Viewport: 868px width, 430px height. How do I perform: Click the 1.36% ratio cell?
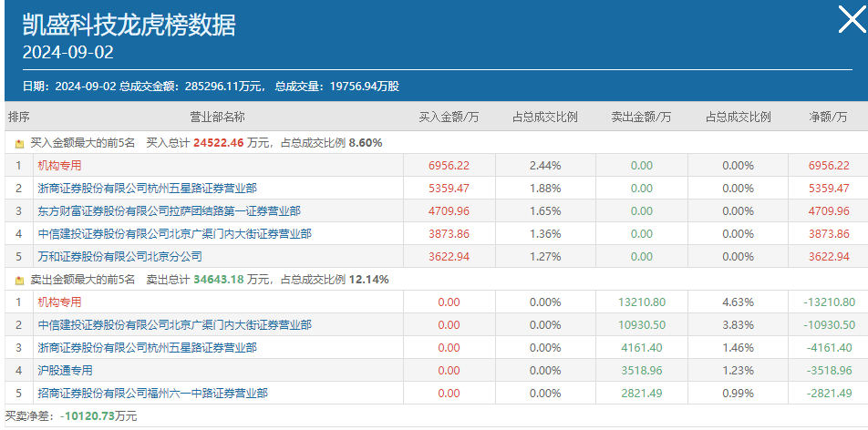coord(545,233)
